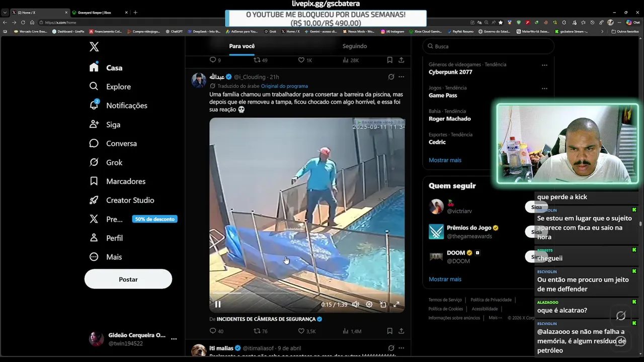This screenshot has height=362, width=644.
Task: Open options for Game Pass trend
Action: [x=544, y=88]
